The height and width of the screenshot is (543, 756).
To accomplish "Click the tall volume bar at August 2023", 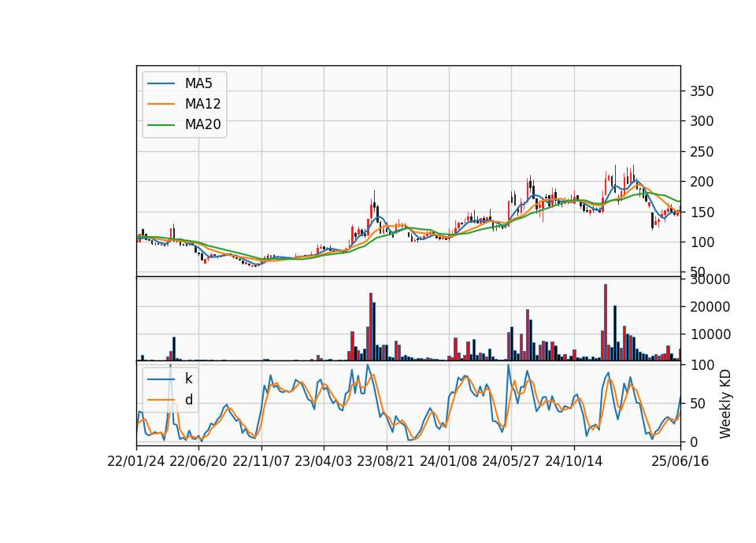I will tap(371, 327).
